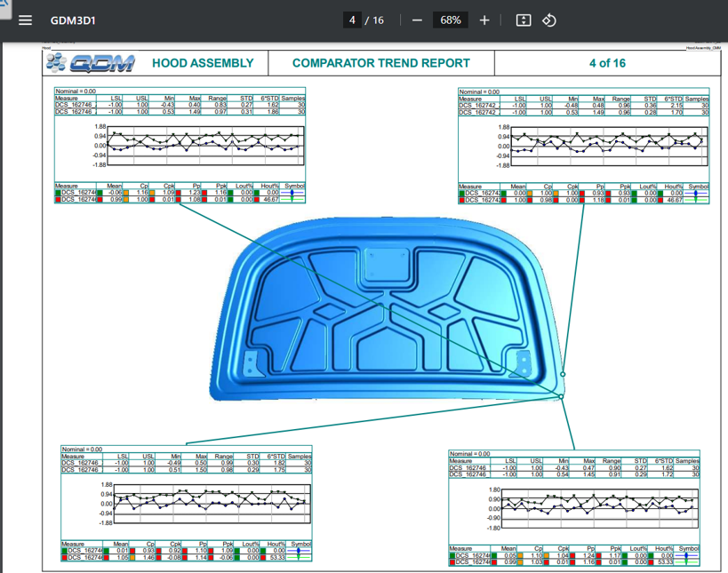Image resolution: width=728 pixels, height=573 pixels.
Task: Click the blue hood assembly 3D image
Action: pyautogui.click(x=387, y=308)
